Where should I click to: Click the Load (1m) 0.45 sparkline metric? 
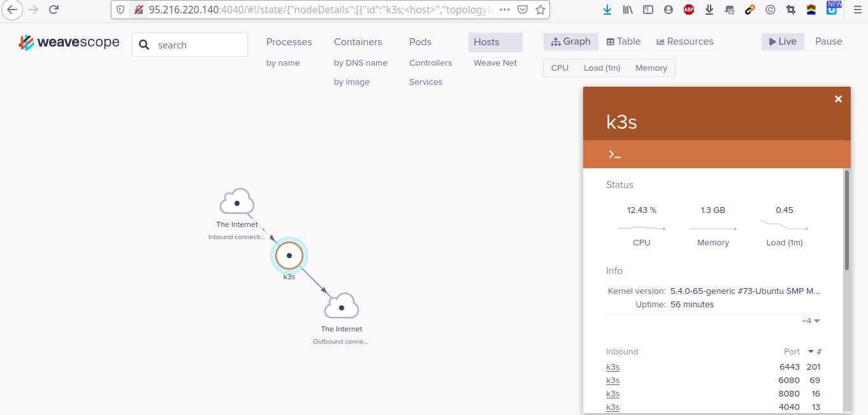pyautogui.click(x=784, y=226)
